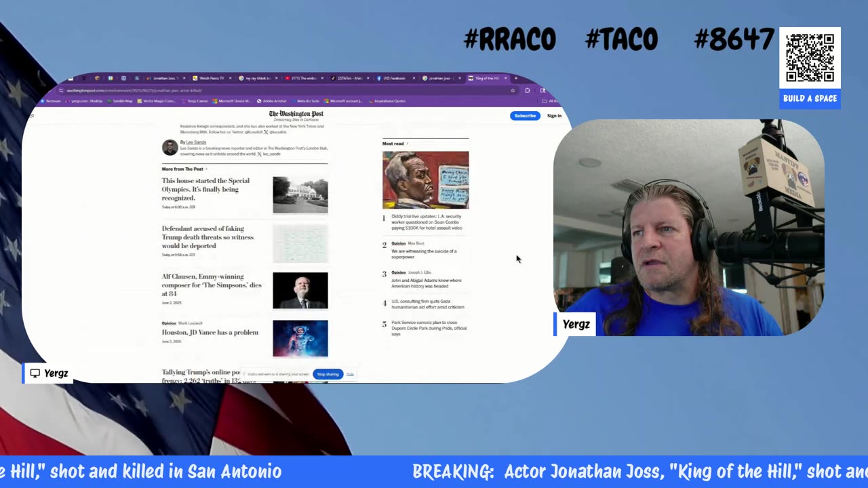Open the Diddy trial courtroom sketch image
The image size is (868, 488).
[x=425, y=180]
